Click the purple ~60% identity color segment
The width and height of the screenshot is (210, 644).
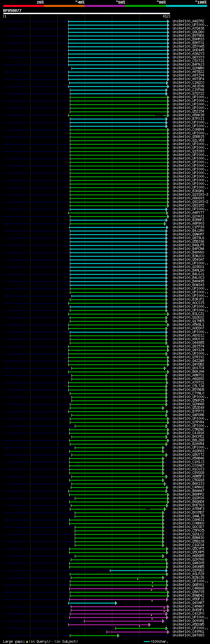(x=105, y=6)
